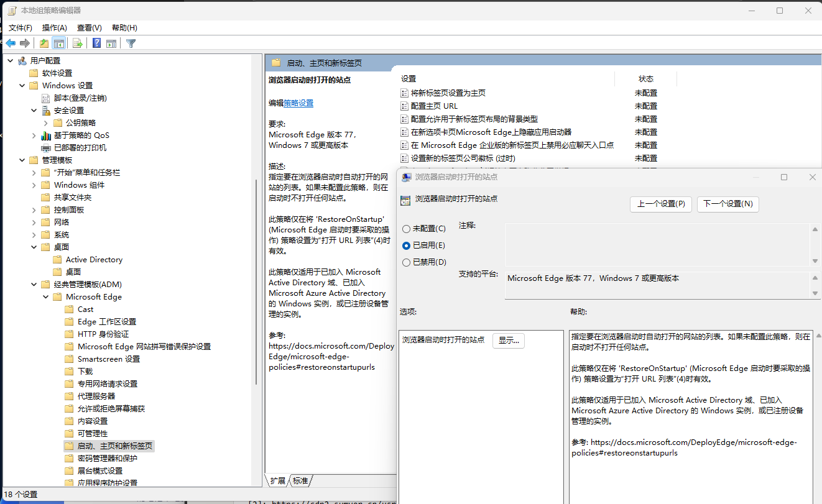The image size is (822, 504).
Task: Open the 文件(F) menu
Action: coord(21,28)
